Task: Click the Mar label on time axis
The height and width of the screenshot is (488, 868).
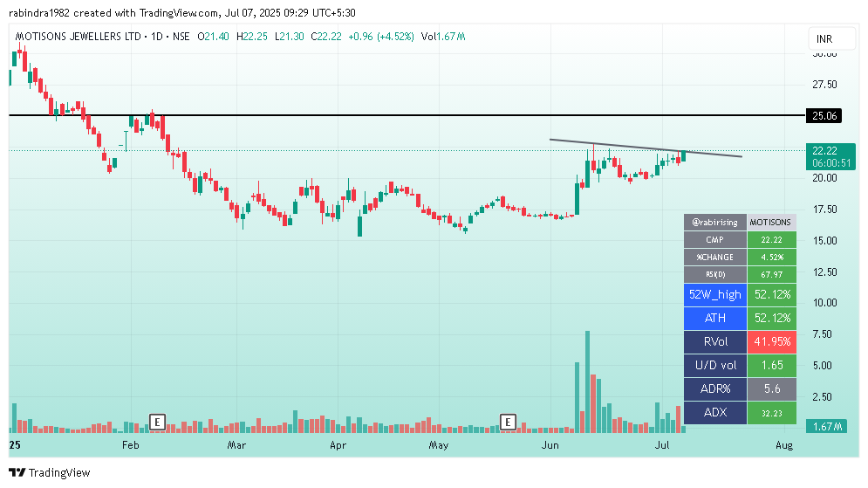Action: tap(236, 445)
